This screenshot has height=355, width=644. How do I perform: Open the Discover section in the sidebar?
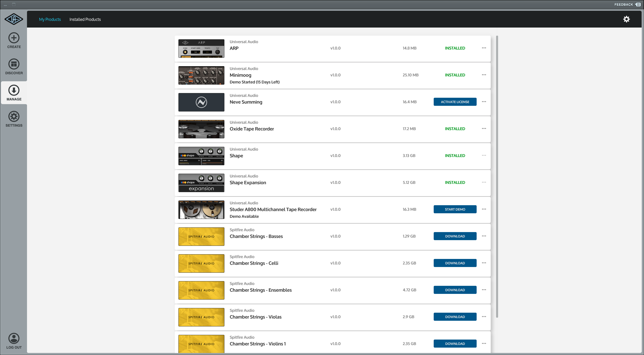(14, 67)
